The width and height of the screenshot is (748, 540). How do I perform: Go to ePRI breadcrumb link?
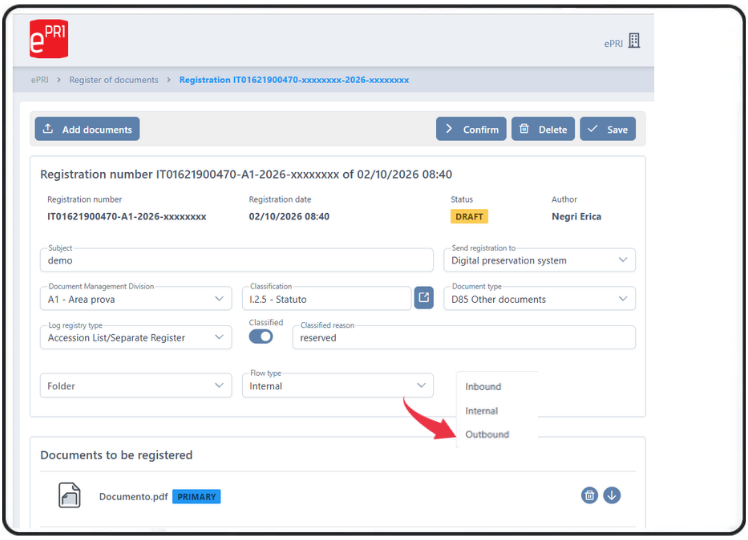(40, 80)
